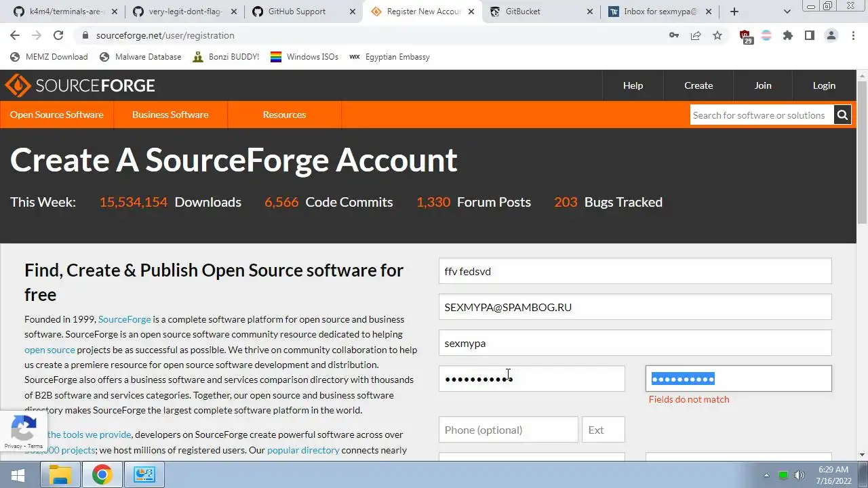
Task: Follow the SourceForge text link
Action: pyautogui.click(x=125, y=319)
